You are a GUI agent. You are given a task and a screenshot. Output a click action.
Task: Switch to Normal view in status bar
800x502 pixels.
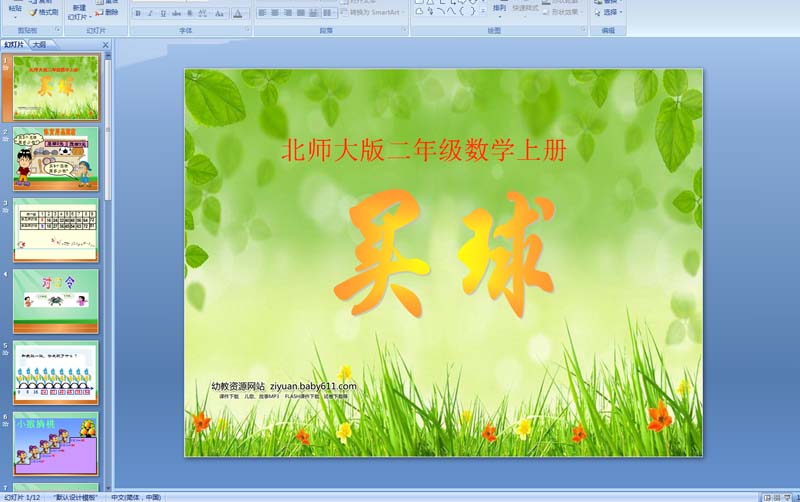click(x=767, y=497)
